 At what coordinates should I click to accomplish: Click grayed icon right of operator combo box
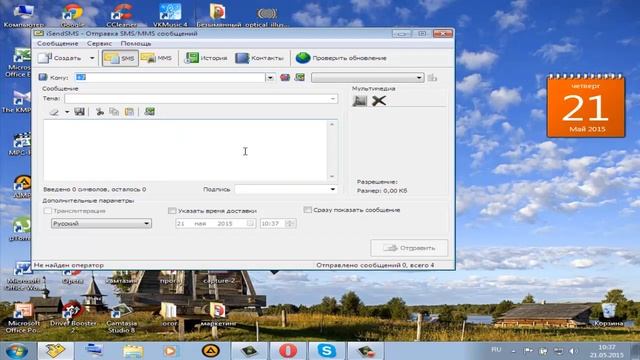(432, 78)
